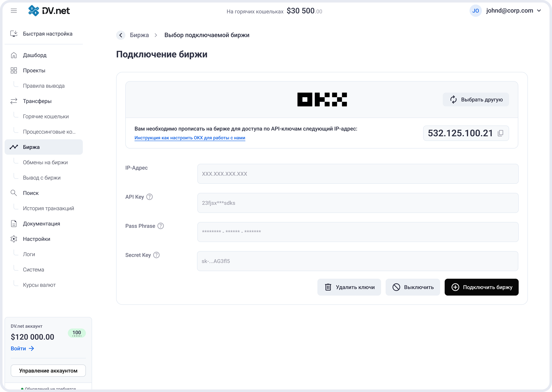The height and width of the screenshot is (392, 552).
Task: Open the OKX setup instruction link
Action: pyautogui.click(x=190, y=138)
